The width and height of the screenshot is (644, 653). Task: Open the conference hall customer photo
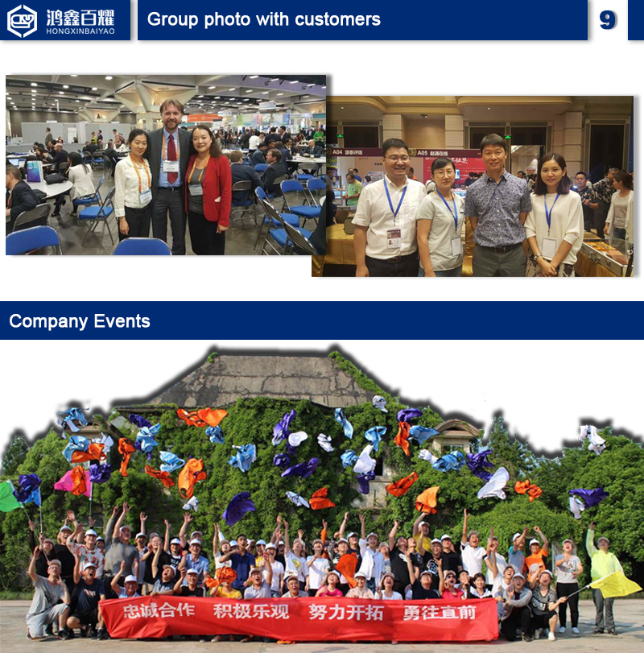[166, 165]
